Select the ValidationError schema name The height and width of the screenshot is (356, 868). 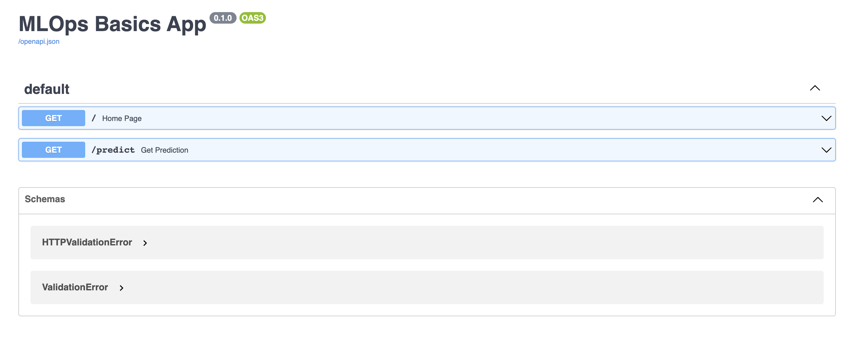pos(75,287)
